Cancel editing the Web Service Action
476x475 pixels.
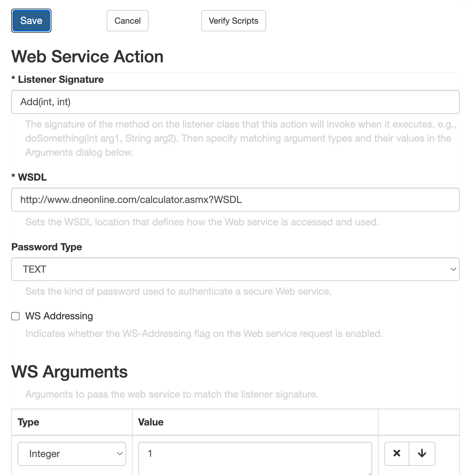point(127,20)
